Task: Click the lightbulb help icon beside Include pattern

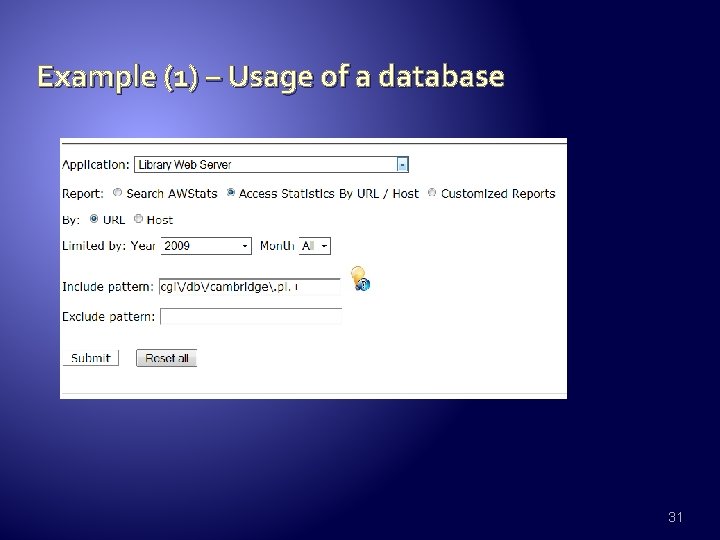Action: click(x=361, y=279)
